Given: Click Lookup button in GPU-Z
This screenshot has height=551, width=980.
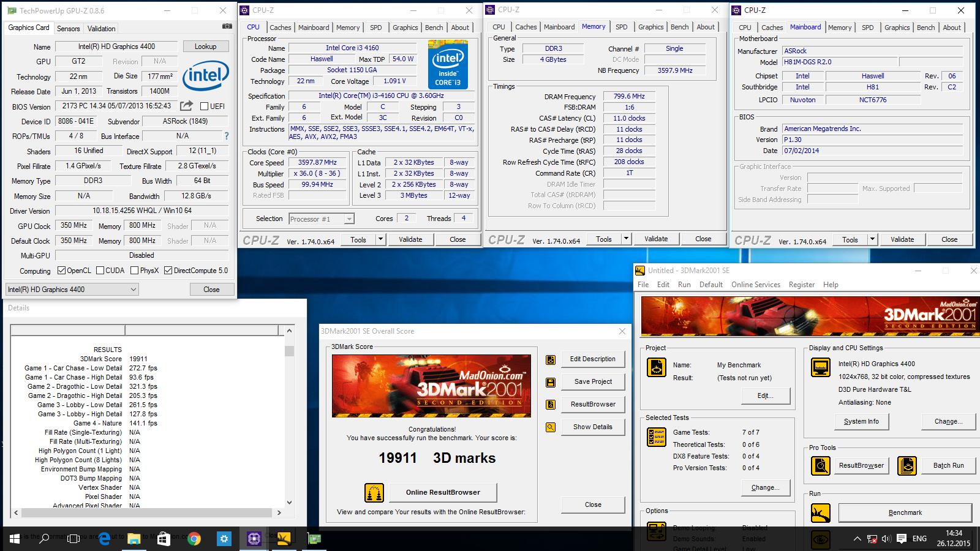Looking at the screenshot, I should (x=205, y=47).
